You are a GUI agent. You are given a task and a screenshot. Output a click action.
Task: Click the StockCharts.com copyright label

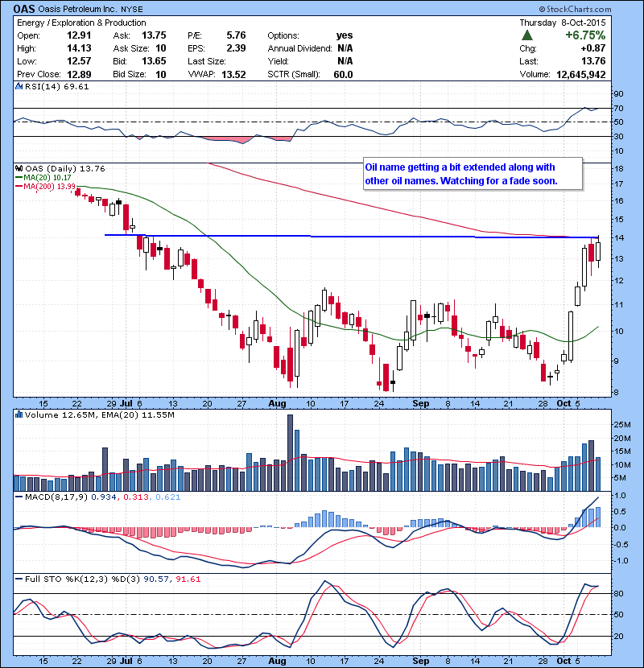click(x=575, y=9)
